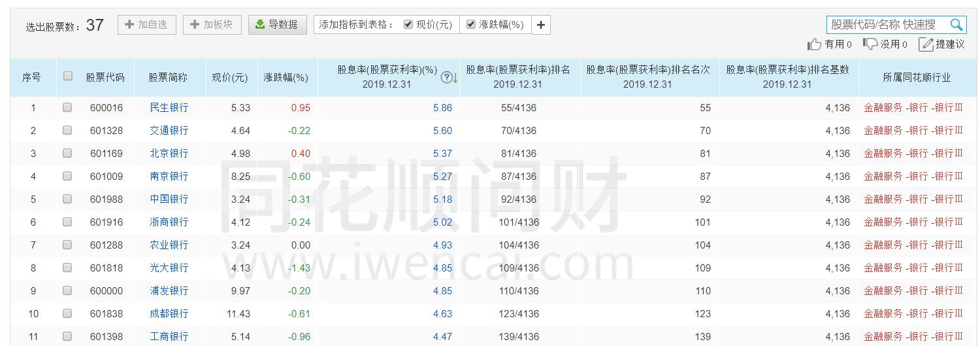Open the 中国银行 stock link
Screen dimensions: 980x346
pyautogui.click(x=169, y=199)
